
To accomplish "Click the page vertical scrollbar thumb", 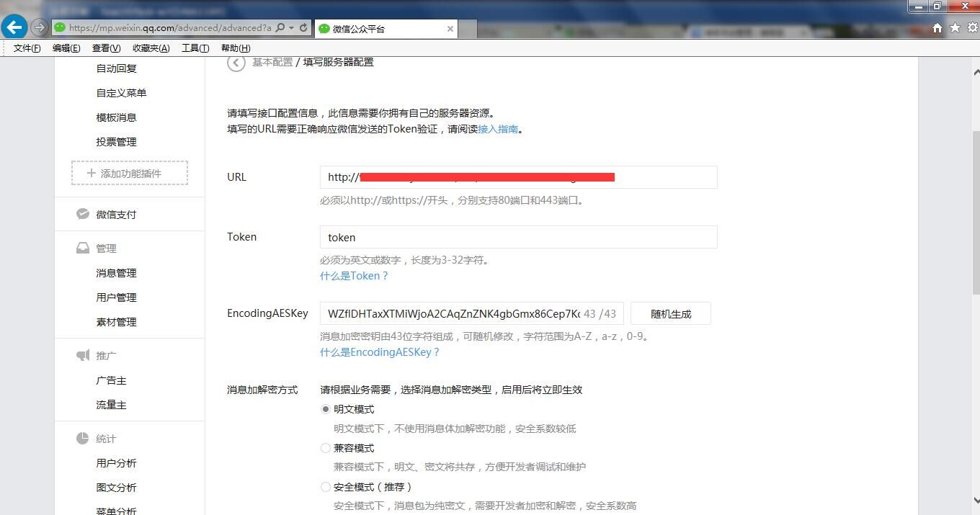I will click(976, 212).
